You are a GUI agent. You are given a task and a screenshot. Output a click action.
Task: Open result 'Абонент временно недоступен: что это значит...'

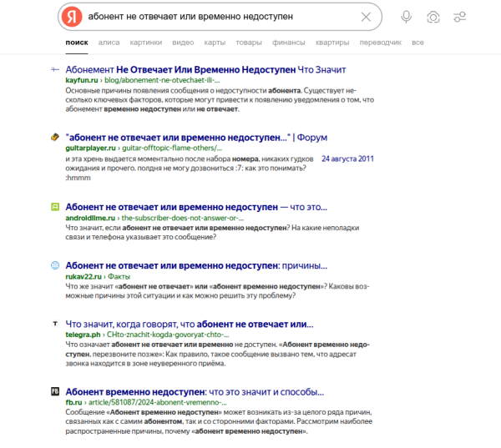(x=195, y=392)
